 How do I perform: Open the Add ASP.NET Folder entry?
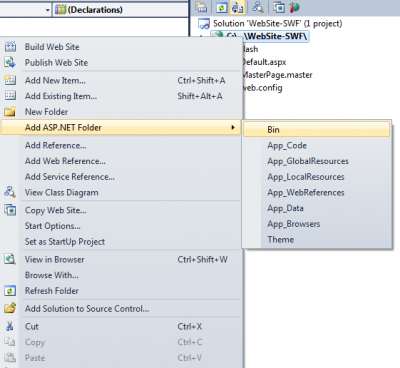click(121, 127)
